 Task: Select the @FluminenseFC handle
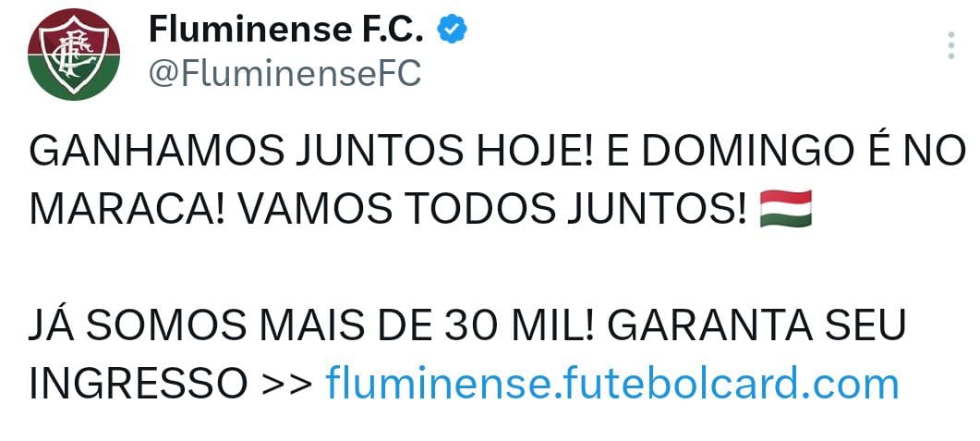click(284, 73)
